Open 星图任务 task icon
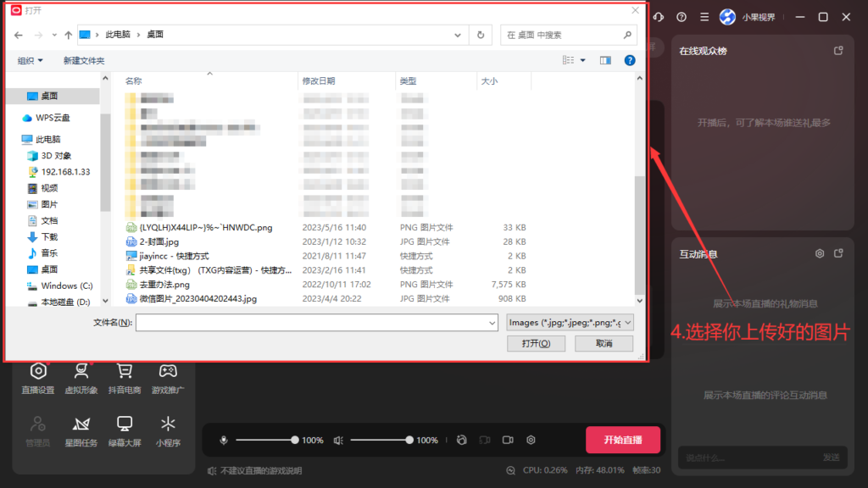 [81, 430]
